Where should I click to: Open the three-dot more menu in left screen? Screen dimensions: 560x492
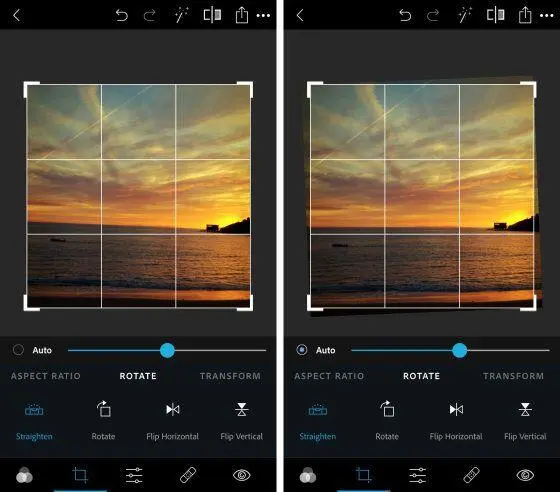[x=263, y=16]
